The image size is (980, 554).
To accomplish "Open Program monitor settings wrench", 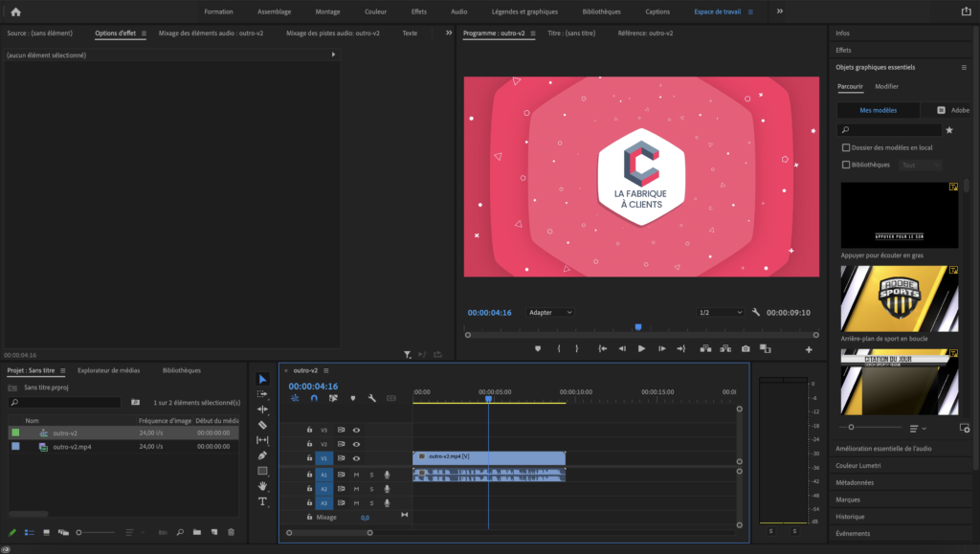I will (756, 312).
